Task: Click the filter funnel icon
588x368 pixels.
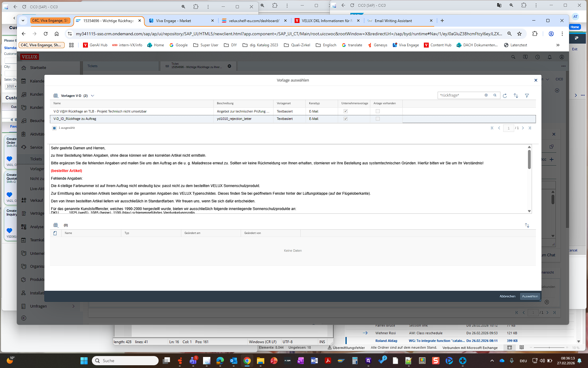Action: point(527,96)
